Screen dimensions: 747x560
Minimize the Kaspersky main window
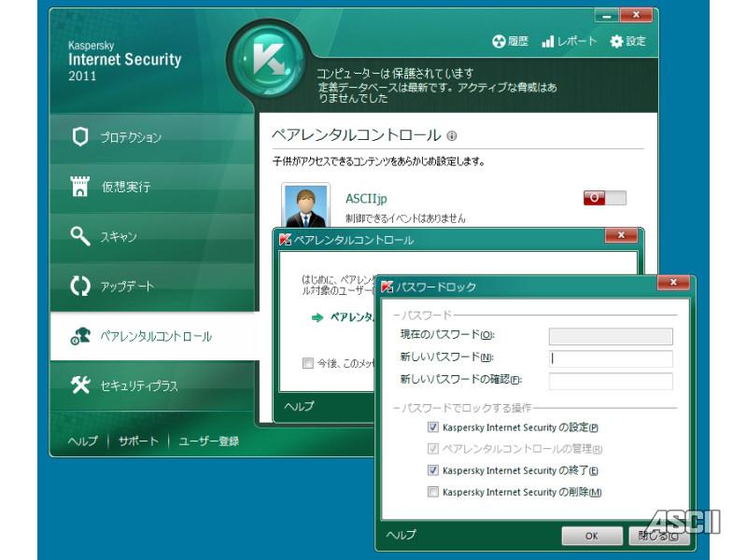(x=606, y=16)
